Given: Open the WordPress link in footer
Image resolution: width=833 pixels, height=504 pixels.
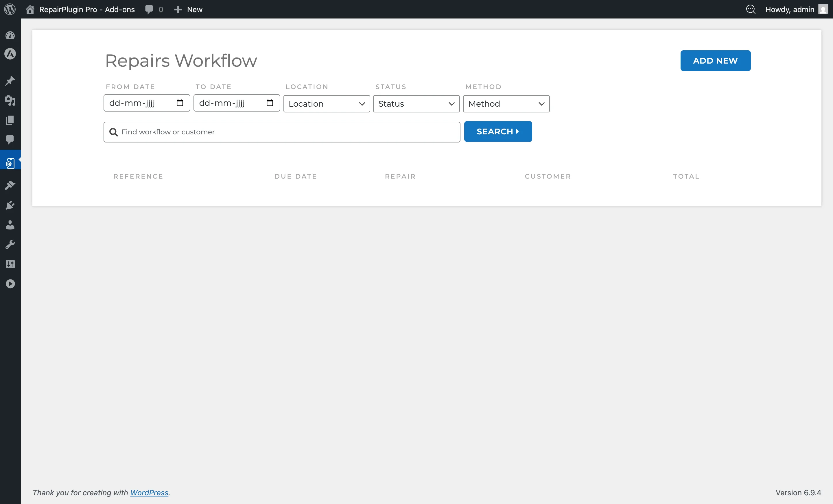Looking at the screenshot, I should pyautogui.click(x=150, y=492).
